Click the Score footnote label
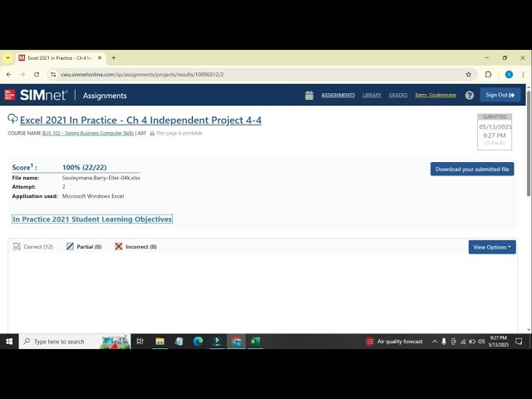The image size is (532, 399). click(24, 167)
